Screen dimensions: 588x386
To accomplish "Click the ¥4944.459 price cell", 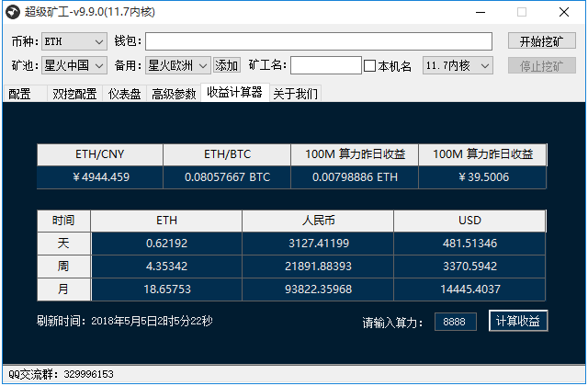I will 100,177.
